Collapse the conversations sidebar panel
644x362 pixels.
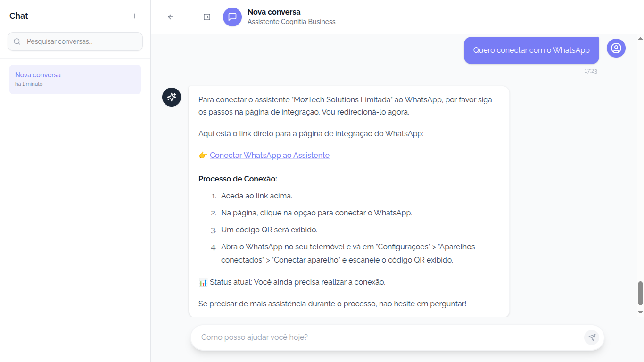point(207,17)
